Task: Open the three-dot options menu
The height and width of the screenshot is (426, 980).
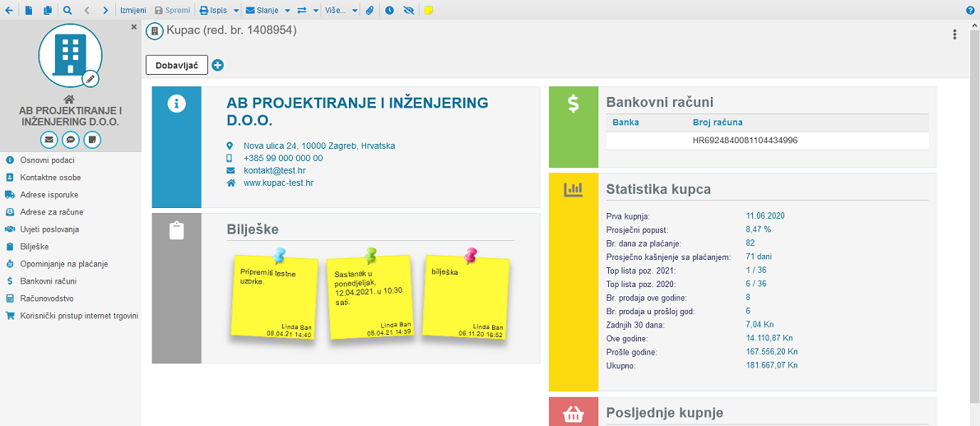Action: point(954,35)
